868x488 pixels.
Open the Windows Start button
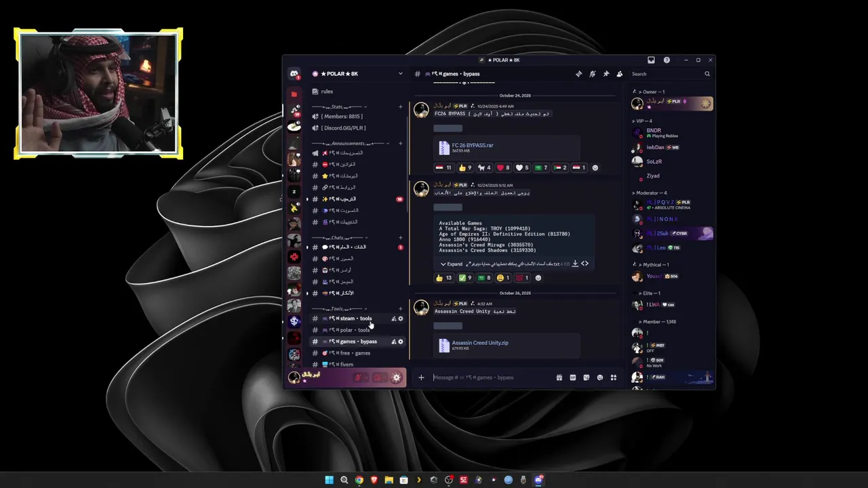(329, 480)
